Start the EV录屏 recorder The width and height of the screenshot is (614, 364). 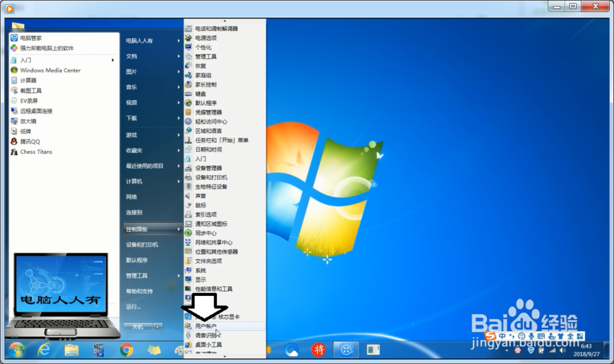[x=25, y=101]
